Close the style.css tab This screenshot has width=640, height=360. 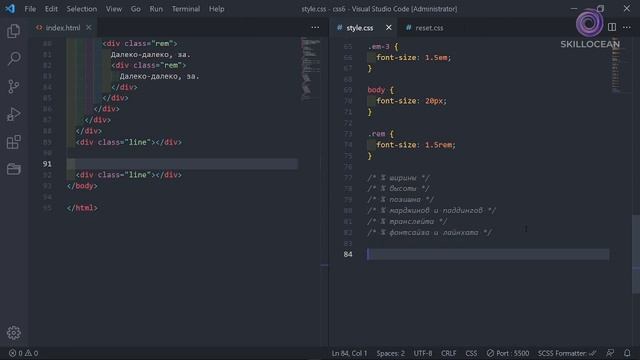coord(388,27)
